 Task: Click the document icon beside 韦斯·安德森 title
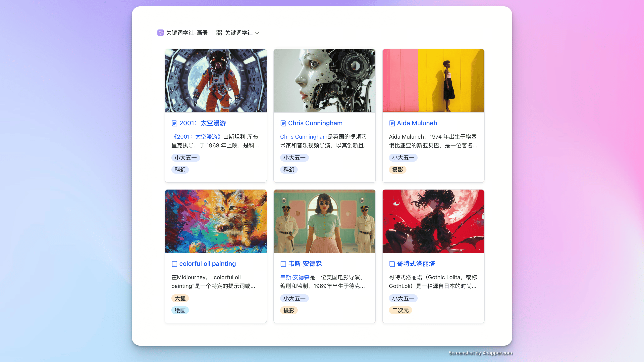tap(283, 264)
